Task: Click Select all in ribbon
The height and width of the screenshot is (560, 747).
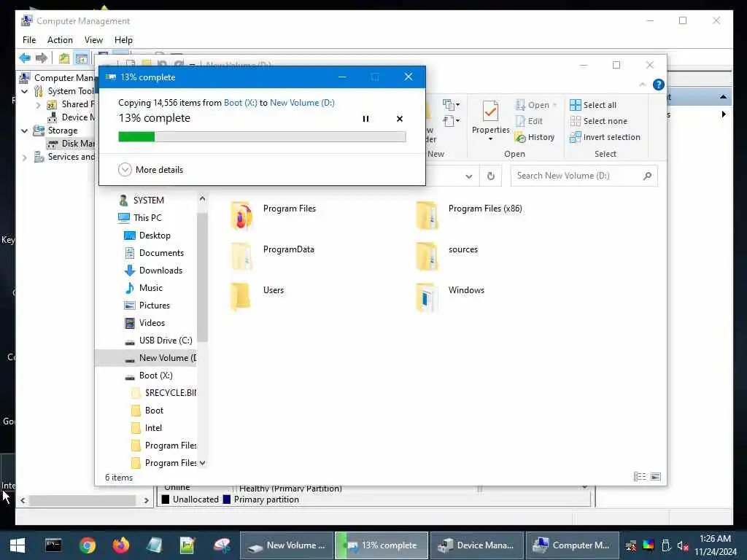Action: [x=593, y=105]
